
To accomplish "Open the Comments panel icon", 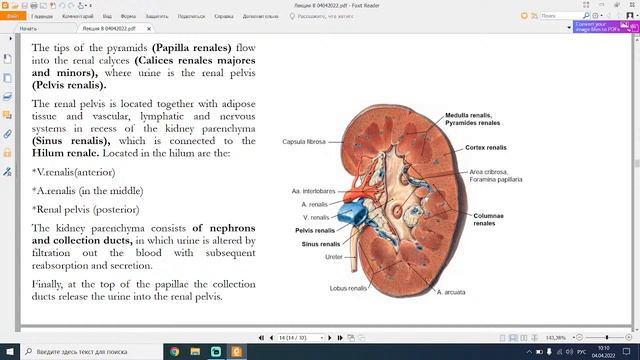I will pos(7,115).
